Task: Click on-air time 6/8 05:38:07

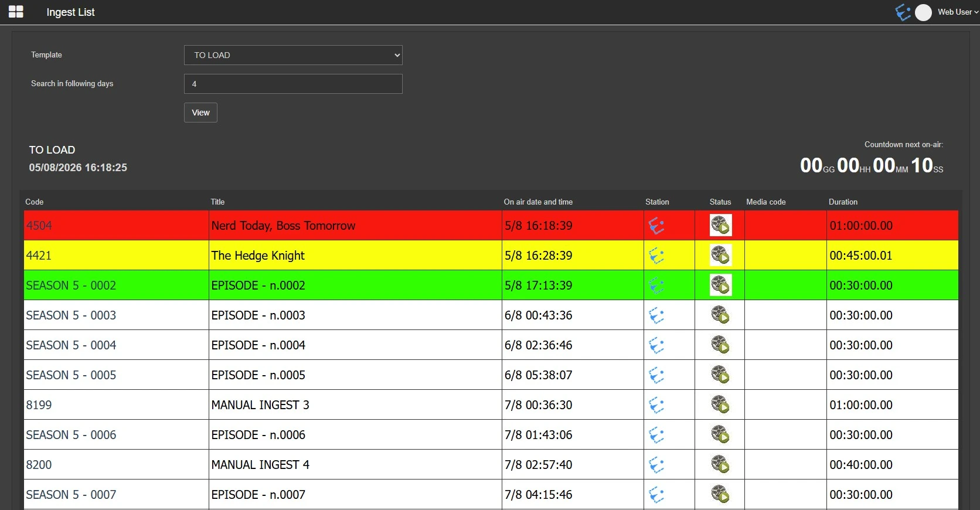Action: (539, 375)
